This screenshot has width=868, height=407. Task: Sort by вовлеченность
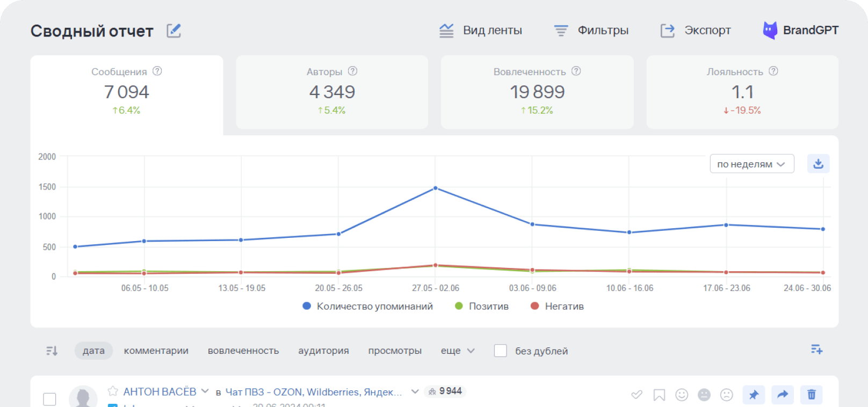pos(243,351)
